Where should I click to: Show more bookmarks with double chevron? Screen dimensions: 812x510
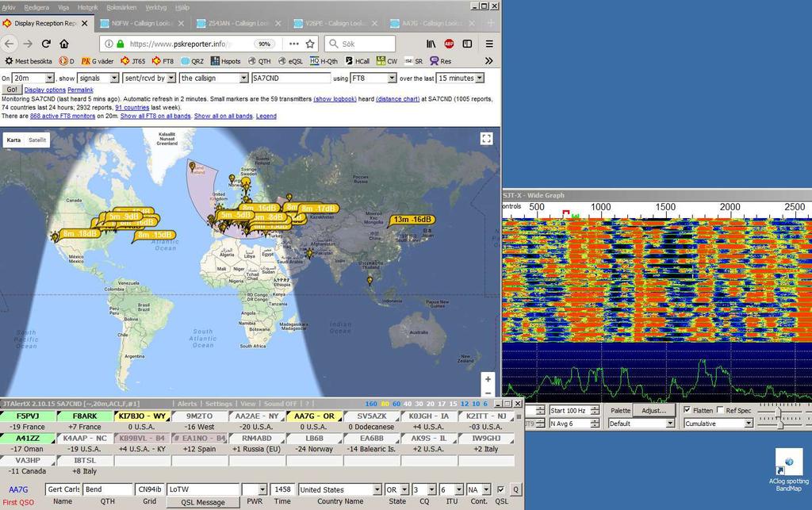point(488,61)
